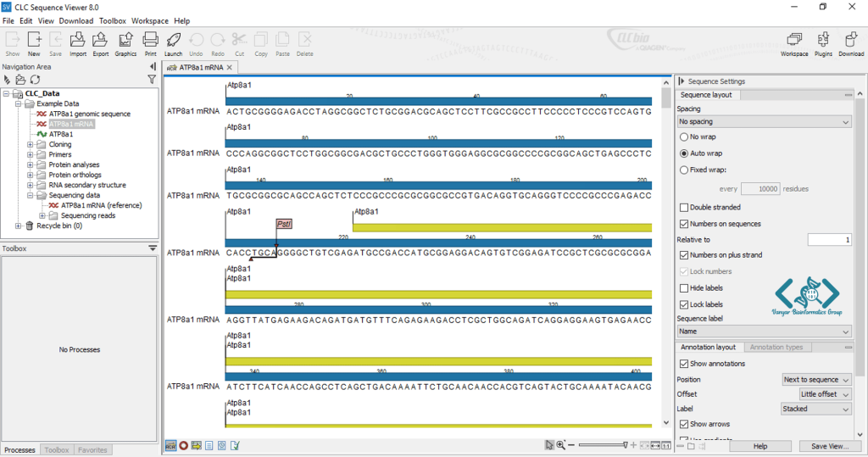The image size is (868, 457).
Task: Expand the Cloning folder in tree
Action: pos(31,144)
